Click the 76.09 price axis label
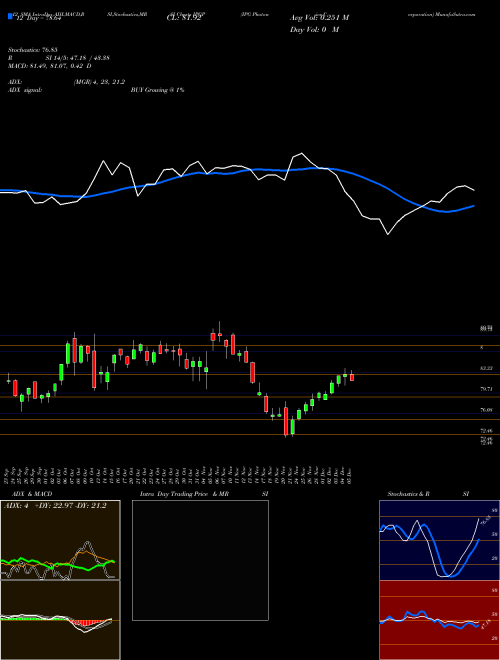The height and width of the screenshot is (660, 500). tap(487, 410)
